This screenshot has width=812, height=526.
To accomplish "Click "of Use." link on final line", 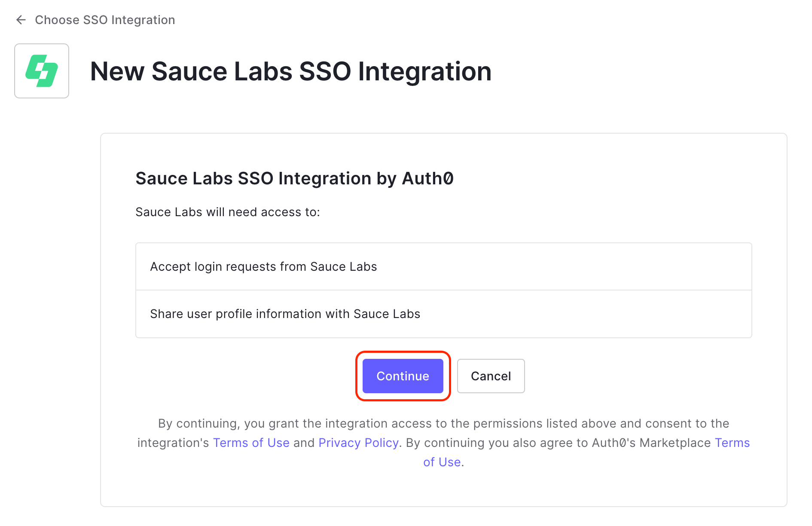I will tap(443, 462).
